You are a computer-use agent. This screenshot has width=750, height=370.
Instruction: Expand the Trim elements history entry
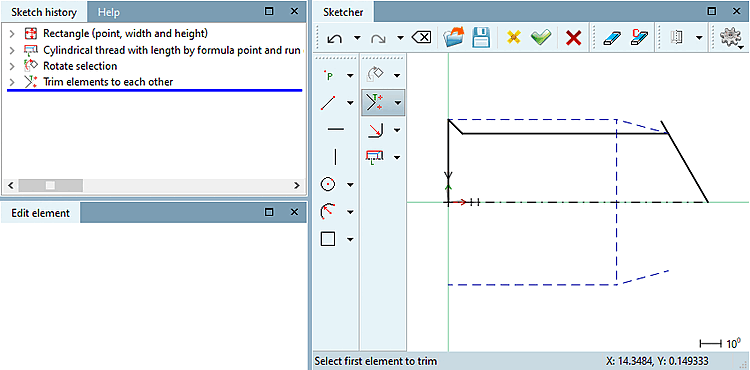coord(12,82)
